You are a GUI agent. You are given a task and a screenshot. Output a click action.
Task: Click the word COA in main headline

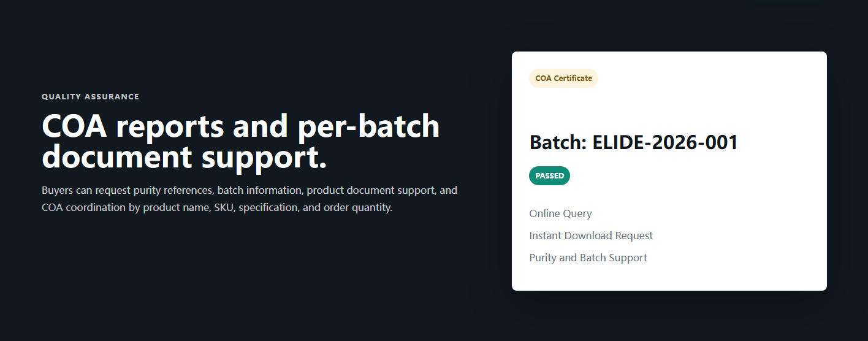click(74, 126)
